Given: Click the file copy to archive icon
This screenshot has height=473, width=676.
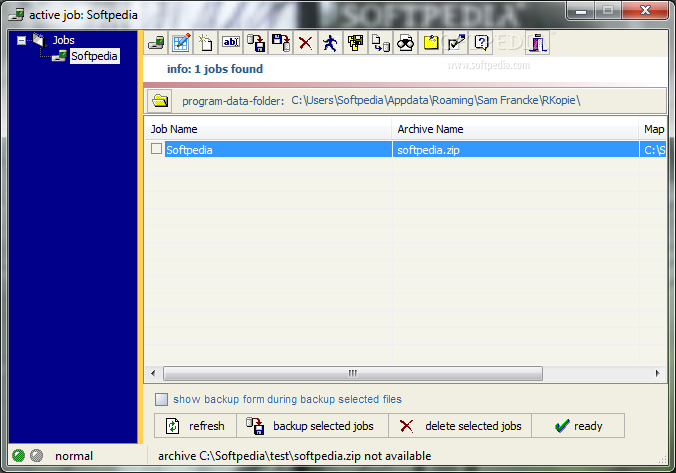Looking at the screenshot, I should coord(381,43).
